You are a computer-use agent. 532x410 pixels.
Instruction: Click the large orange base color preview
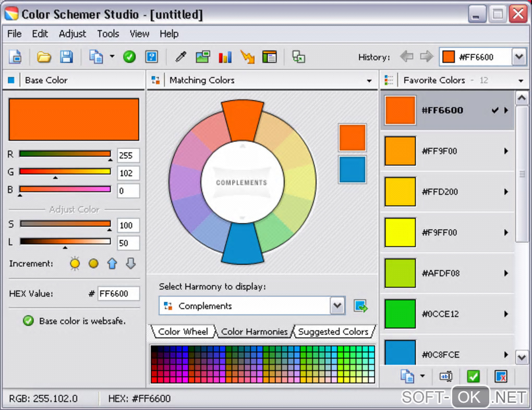[x=74, y=120]
